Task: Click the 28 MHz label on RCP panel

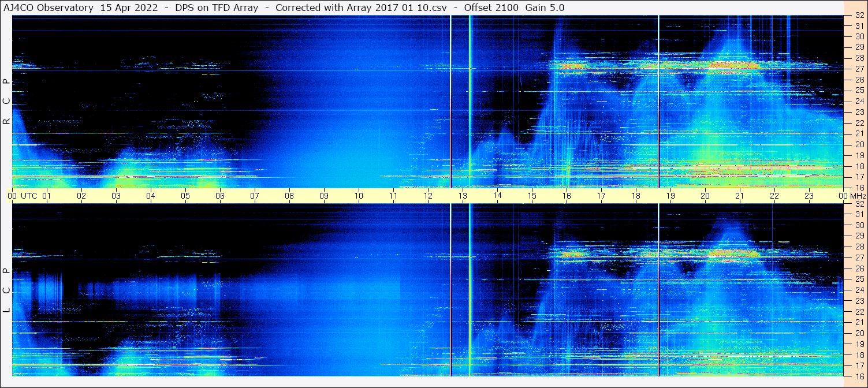Action: [x=859, y=58]
